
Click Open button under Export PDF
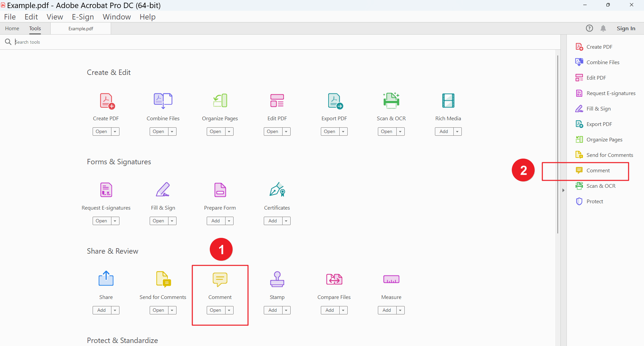[330, 131]
